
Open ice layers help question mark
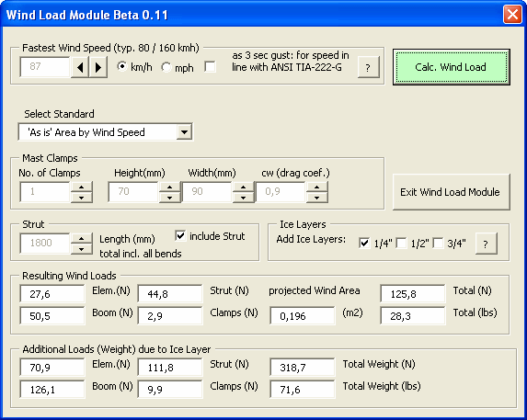pyautogui.click(x=486, y=244)
